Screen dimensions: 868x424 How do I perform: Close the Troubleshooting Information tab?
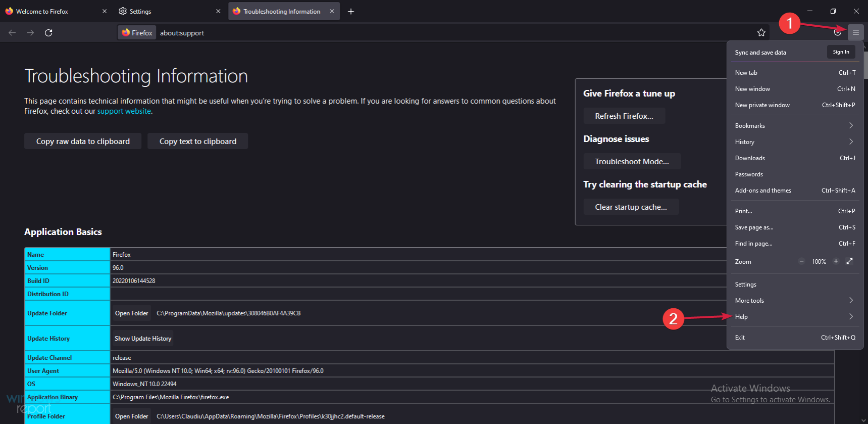coord(332,11)
